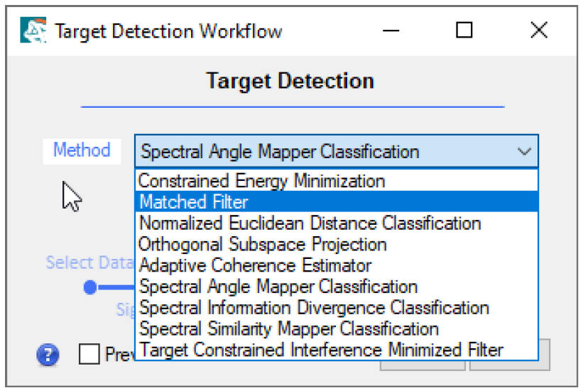Minimize the Target Detection Workflow window
This screenshot has height=388, width=588.
(x=390, y=31)
